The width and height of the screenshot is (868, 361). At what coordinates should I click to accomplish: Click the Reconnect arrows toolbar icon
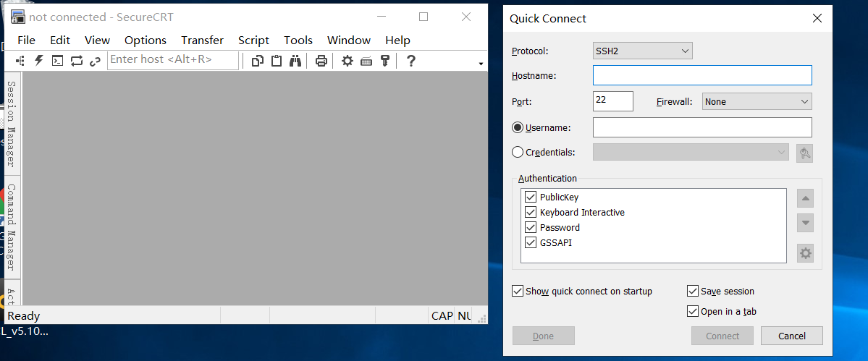(x=77, y=60)
